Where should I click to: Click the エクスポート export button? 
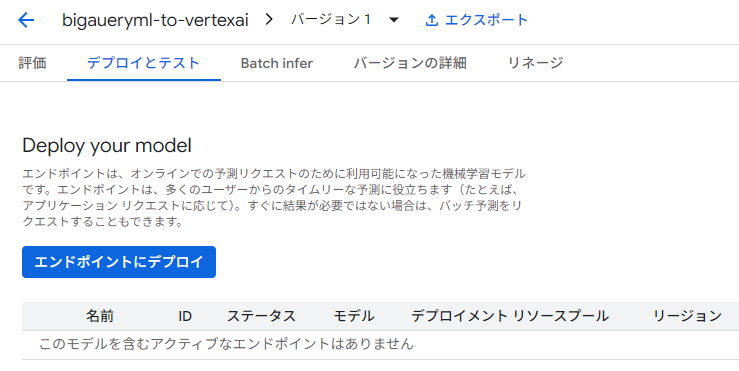(x=476, y=20)
